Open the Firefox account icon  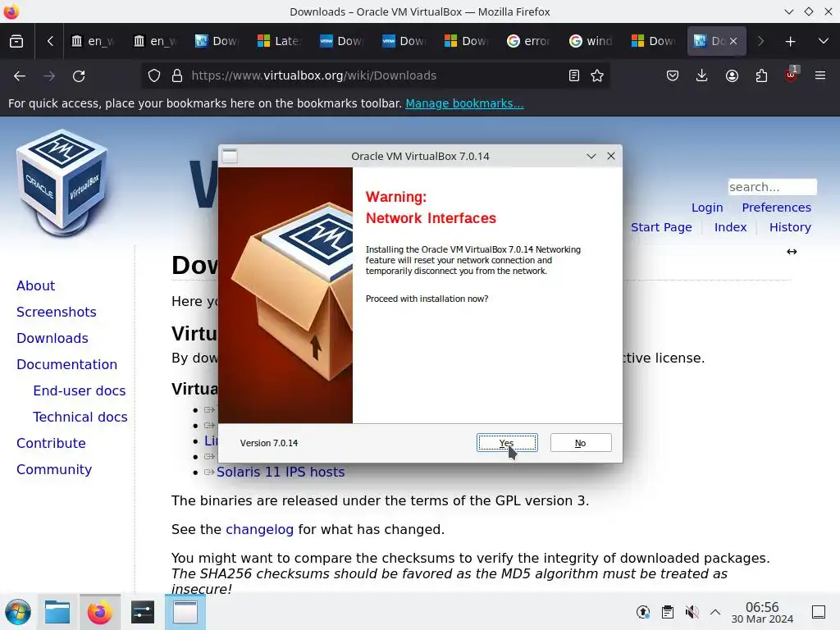pos(732,75)
